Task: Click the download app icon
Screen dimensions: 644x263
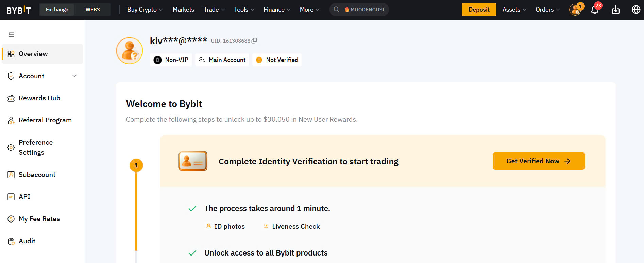Action: (616, 10)
